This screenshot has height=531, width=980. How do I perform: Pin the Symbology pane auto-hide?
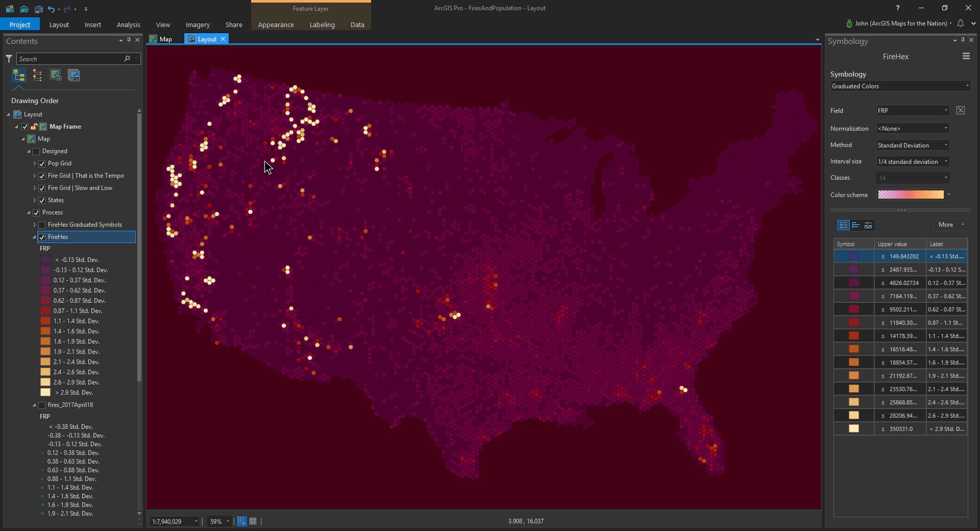963,40
